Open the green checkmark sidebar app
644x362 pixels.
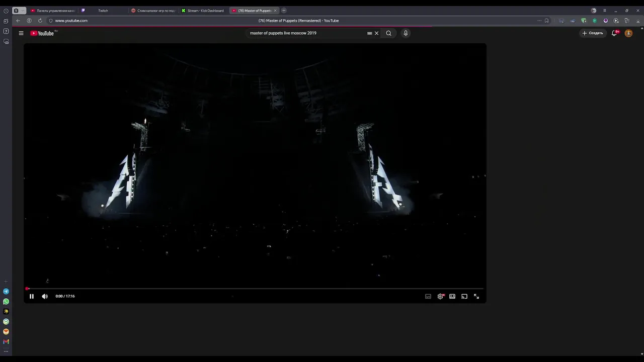[x=6, y=322]
